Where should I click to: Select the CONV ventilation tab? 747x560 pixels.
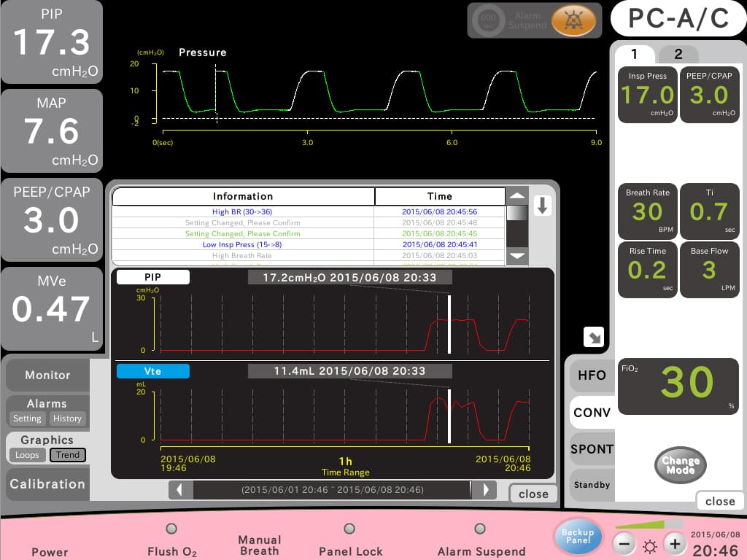[592, 413]
